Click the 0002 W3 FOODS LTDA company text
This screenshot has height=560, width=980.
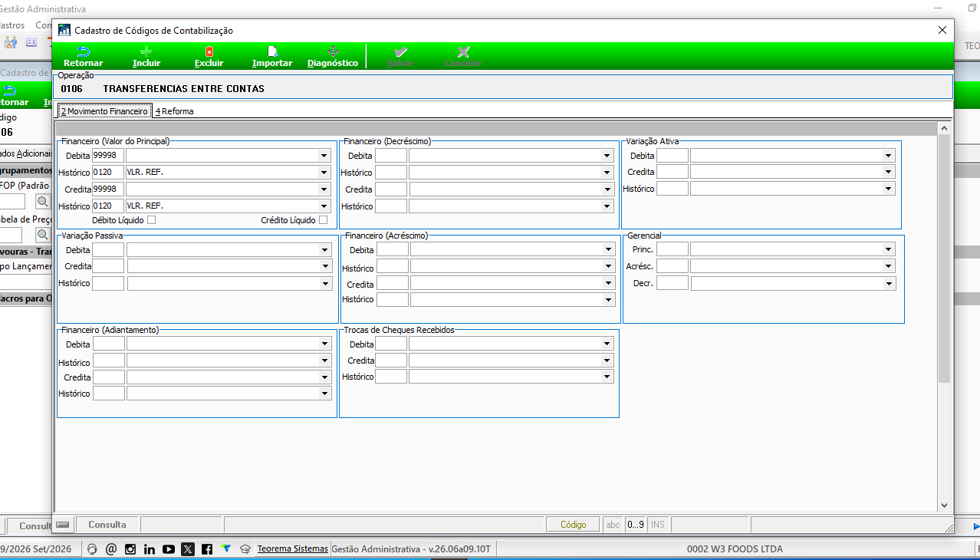coord(735,549)
